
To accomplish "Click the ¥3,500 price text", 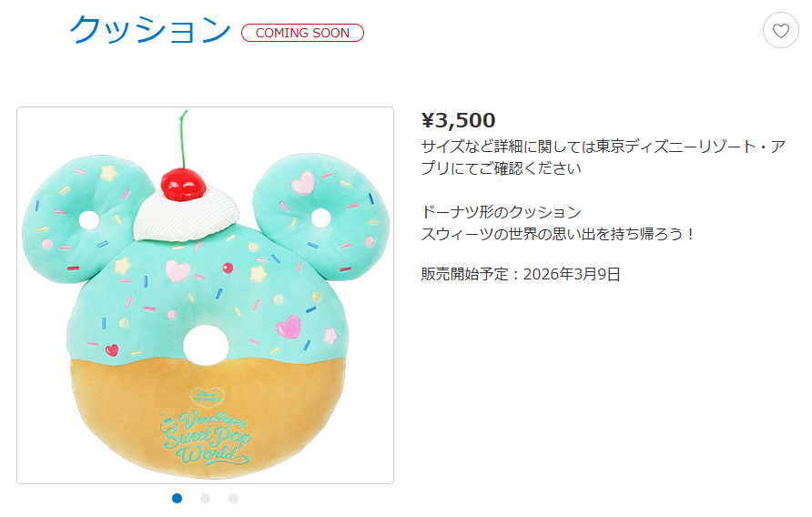I will tap(458, 120).
